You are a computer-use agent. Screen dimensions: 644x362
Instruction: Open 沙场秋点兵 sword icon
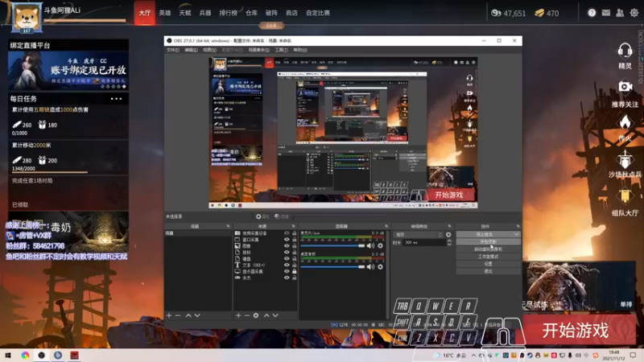point(625,158)
